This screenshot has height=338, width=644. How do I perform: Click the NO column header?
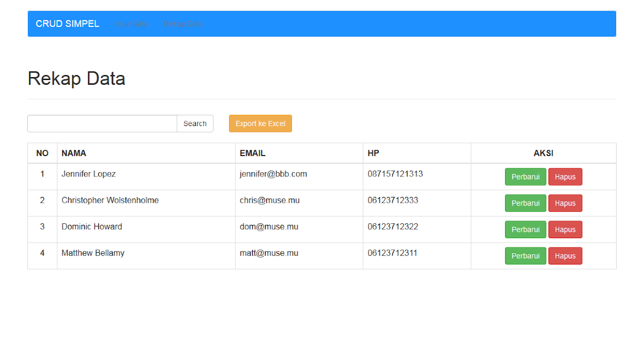[42, 153]
